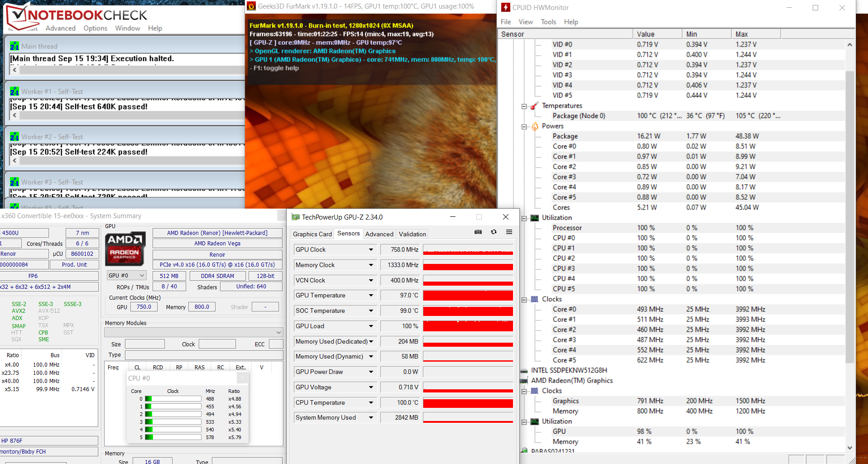Open the Tools menu in HWMonitor

548,22
